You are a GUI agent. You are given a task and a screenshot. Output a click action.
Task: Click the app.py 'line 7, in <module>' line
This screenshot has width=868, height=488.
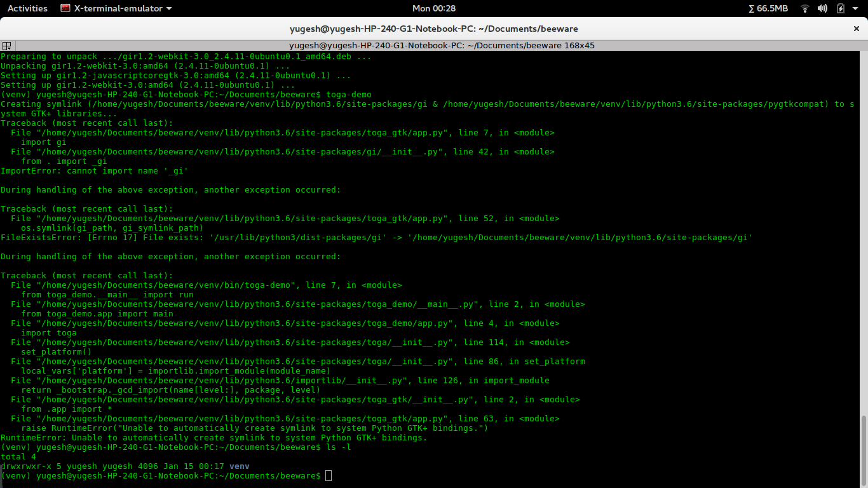click(282, 133)
